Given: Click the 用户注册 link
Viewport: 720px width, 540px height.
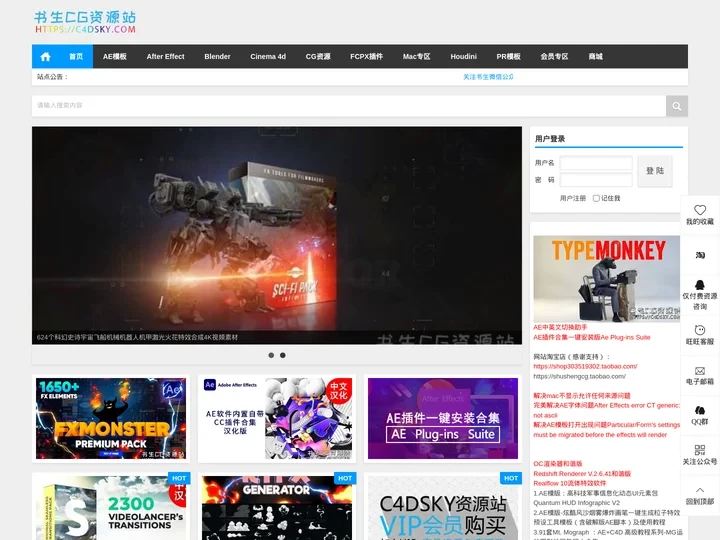Looking at the screenshot, I should (x=573, y=198).
